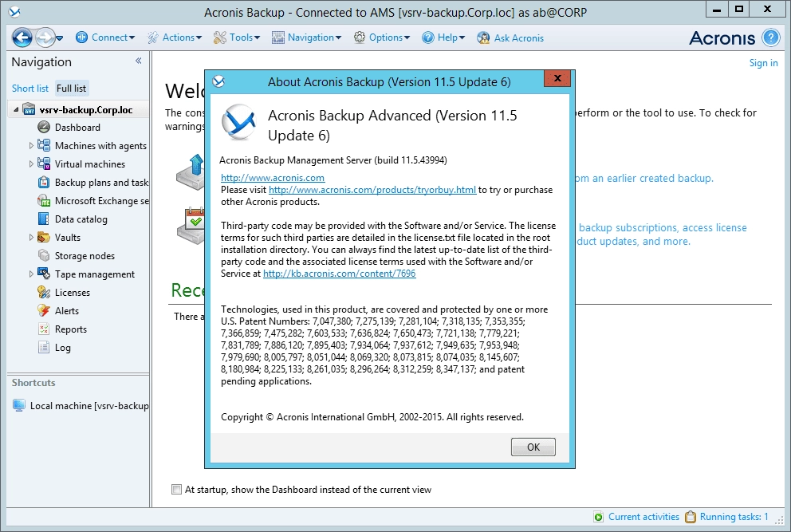Open the Connect menu

(105, 37)
